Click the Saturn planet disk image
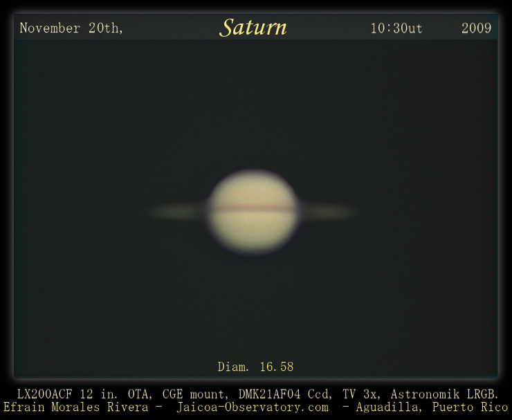The width and height of the screenshot is (512, 420). coord(253,212)
